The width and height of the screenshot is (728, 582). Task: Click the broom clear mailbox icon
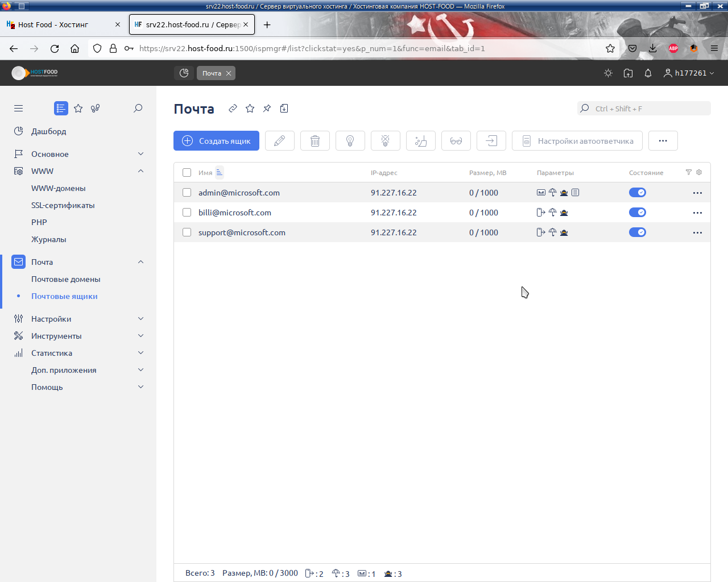(x=421, y=141)
